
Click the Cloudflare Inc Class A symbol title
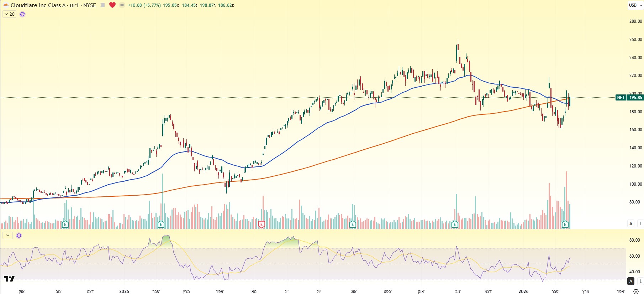(38, 5)
